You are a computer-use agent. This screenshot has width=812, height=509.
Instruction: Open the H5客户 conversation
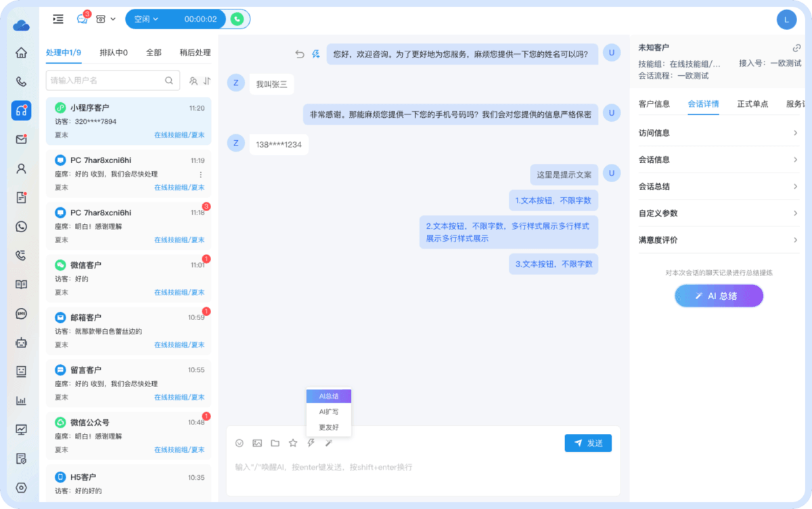129,483
